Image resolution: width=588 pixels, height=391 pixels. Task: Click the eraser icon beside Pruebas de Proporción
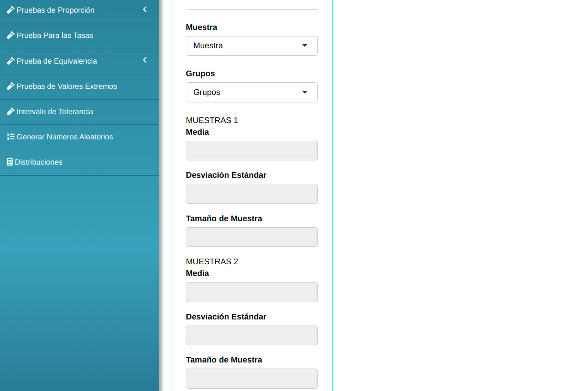[x=10, y=10]
